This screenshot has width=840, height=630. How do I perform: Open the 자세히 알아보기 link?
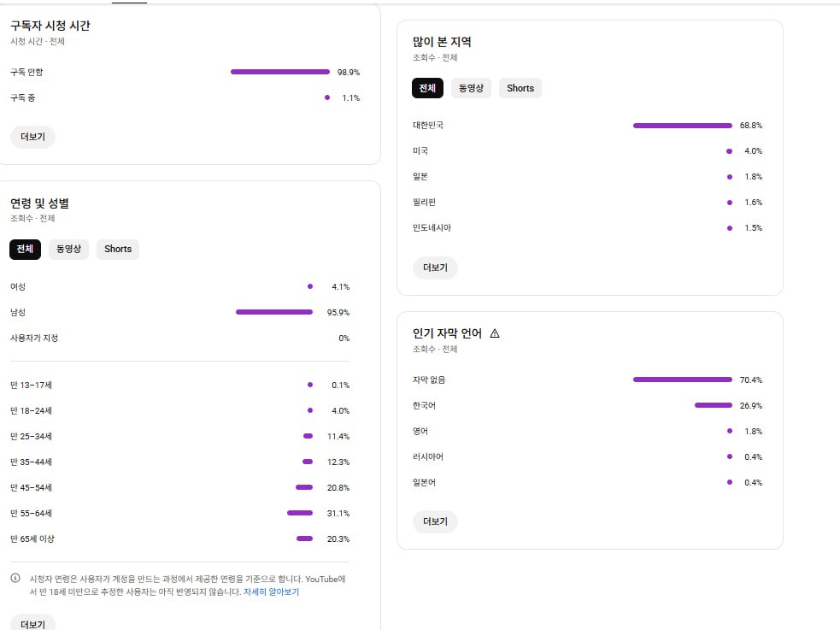[271, 592]
